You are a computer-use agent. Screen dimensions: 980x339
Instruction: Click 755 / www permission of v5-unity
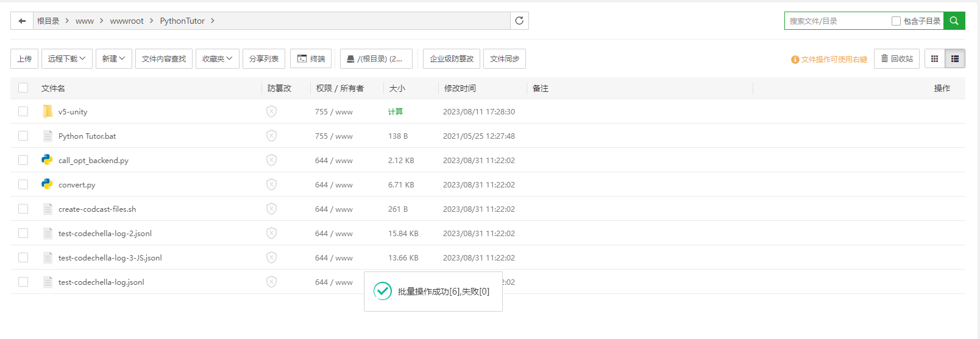coord(334,111)
